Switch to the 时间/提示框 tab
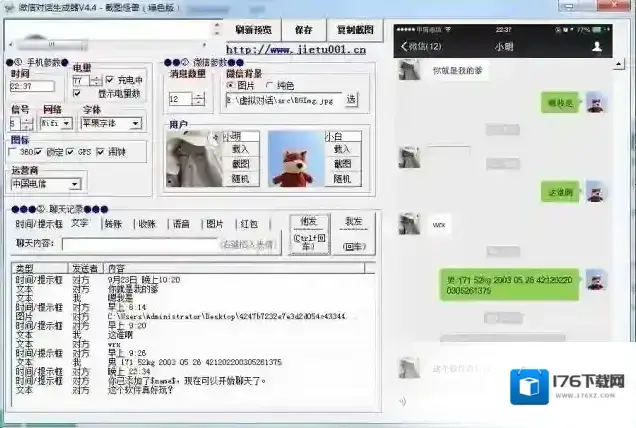The height and width of the screenshot is (428, 636). coord(39,224)
